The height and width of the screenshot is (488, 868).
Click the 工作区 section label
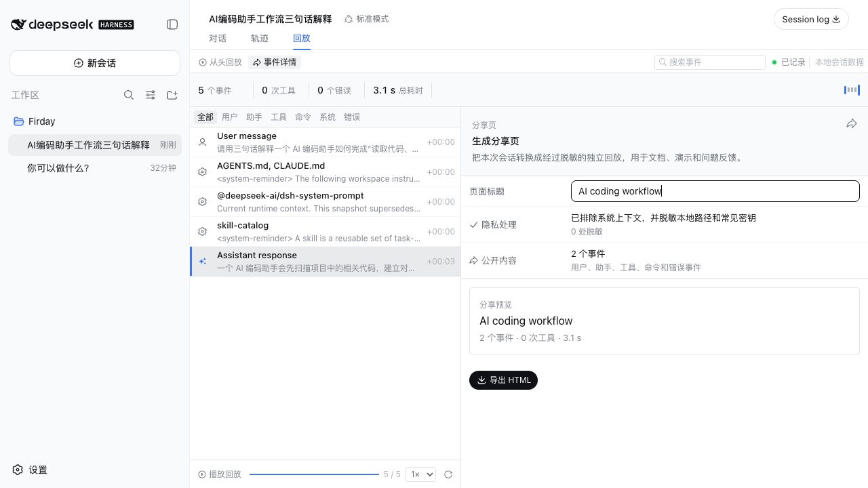[25, 95]
